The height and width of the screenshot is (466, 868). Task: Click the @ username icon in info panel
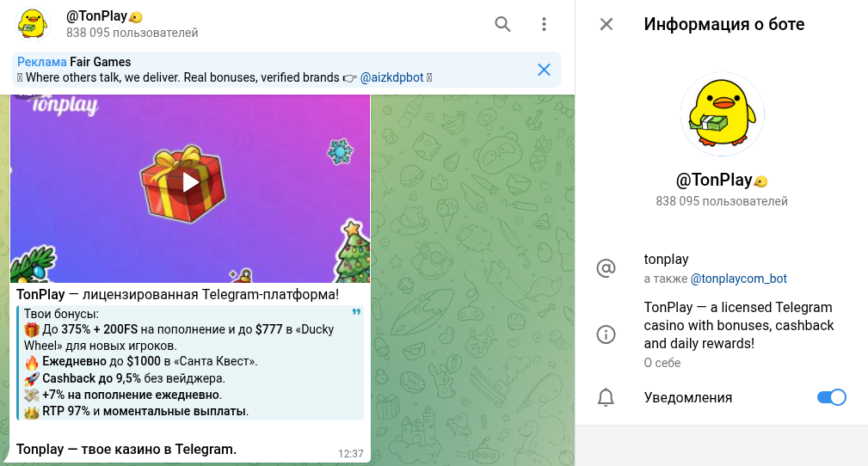[606, 268]
